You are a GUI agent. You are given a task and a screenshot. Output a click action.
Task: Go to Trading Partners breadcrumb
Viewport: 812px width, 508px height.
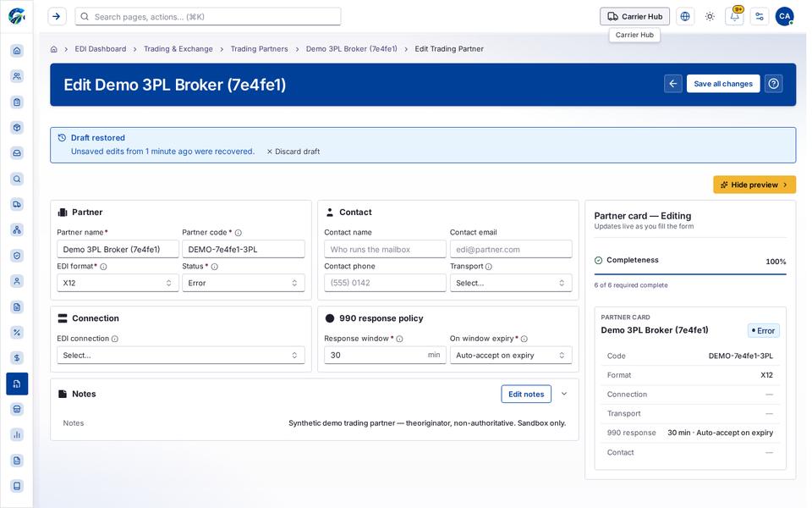tap(259, 49)
